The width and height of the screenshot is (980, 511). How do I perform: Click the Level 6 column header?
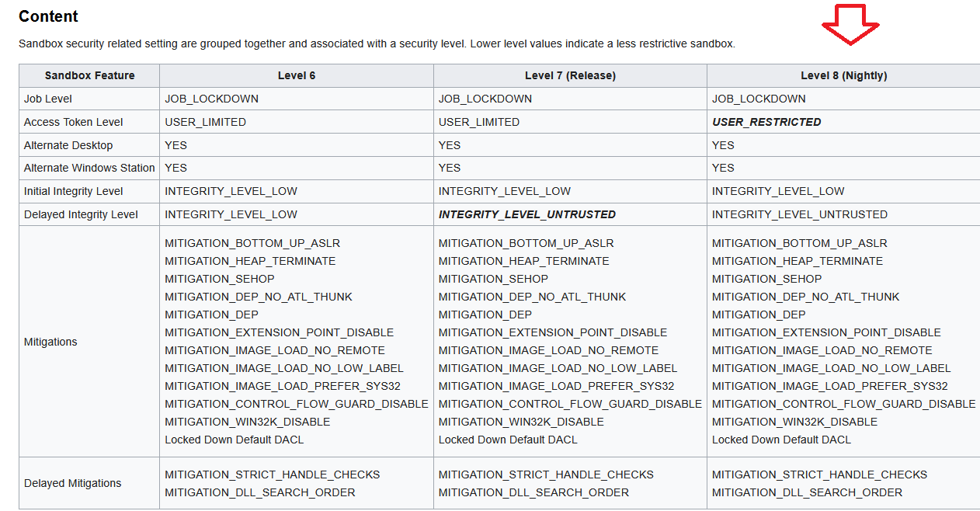point(297,75)
